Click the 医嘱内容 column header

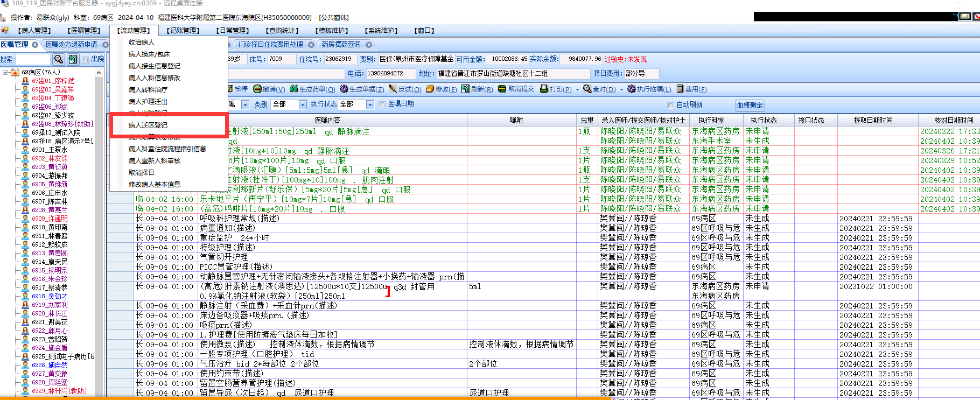coord(327,121)
